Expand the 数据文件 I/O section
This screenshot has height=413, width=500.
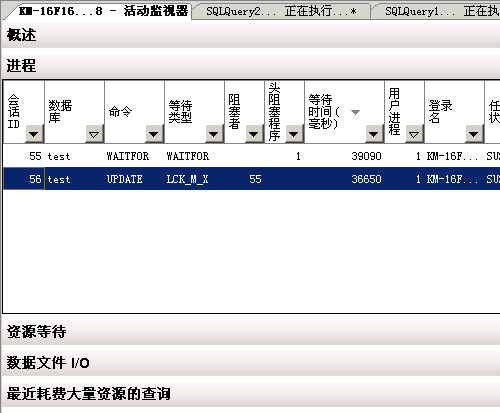[251, 363]
